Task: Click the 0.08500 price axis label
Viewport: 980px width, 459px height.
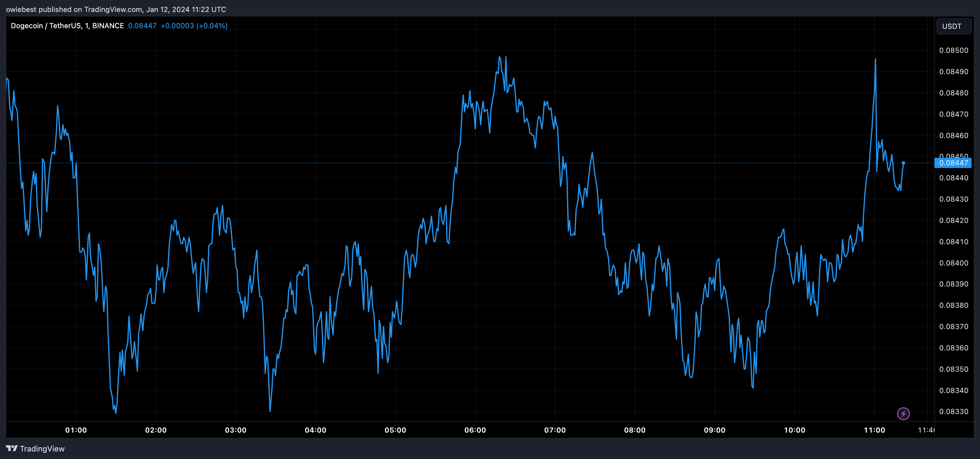Action: pos(954,50)
